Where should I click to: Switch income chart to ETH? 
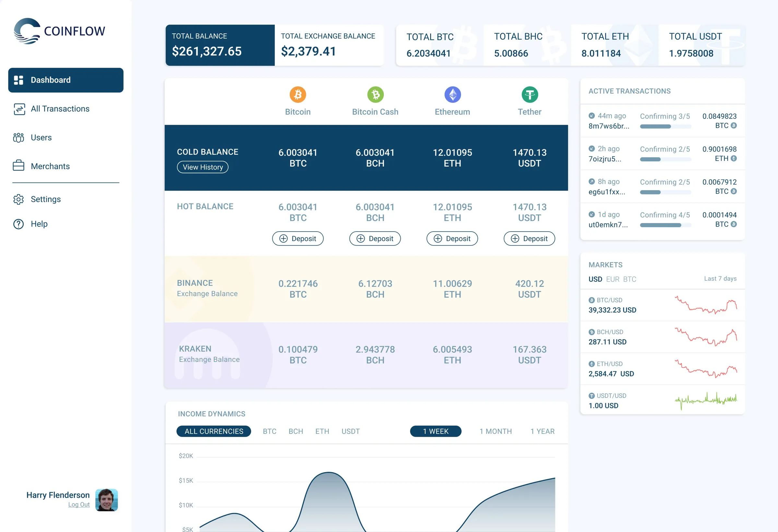pos(322,431)
